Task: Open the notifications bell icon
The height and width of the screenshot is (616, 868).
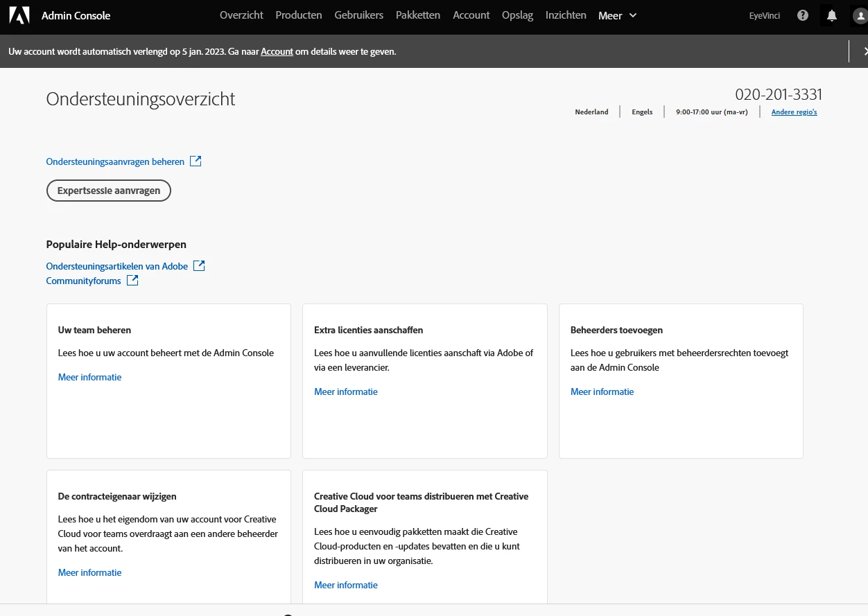Action: click(832, 15)
